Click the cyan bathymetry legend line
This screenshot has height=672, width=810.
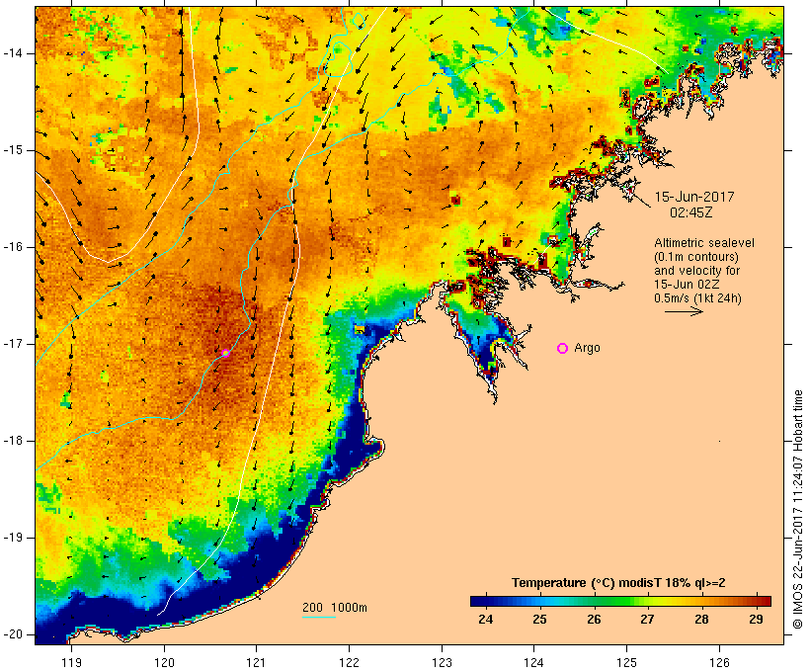click(319, 617)
